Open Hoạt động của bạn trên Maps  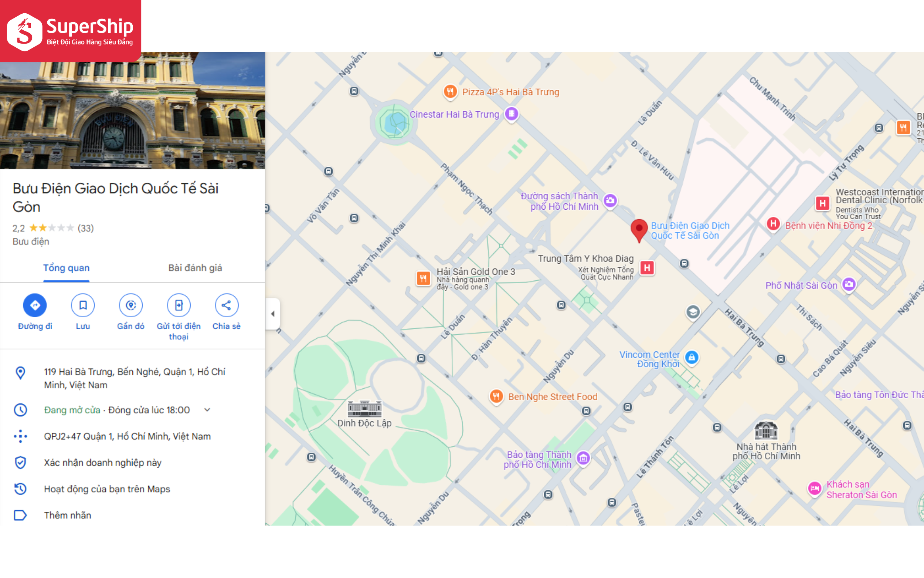coord(107,489)
